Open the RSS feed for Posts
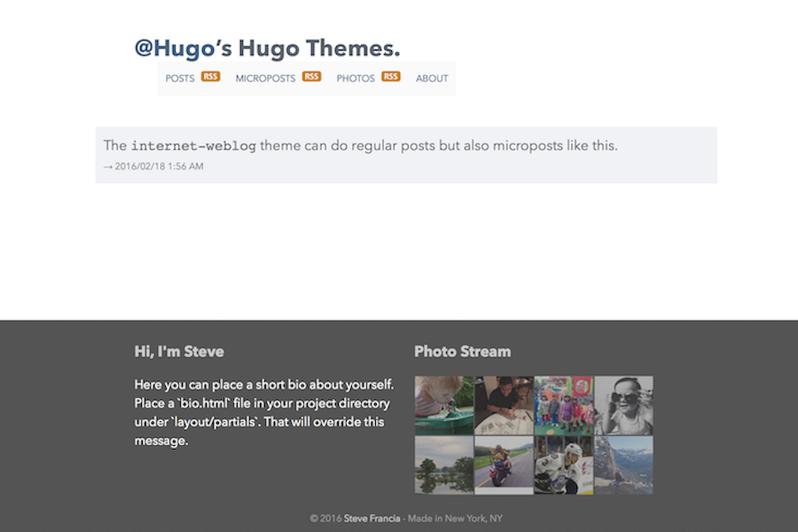Image resolution: width=798 pixels, height=532 pixels. [x=210, y=76]
